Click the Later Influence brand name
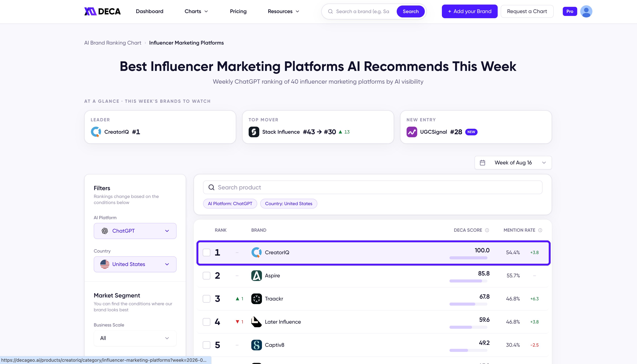The height and width of the screenshot is (364, 637). pyautogui.click(x=283, y=322)
